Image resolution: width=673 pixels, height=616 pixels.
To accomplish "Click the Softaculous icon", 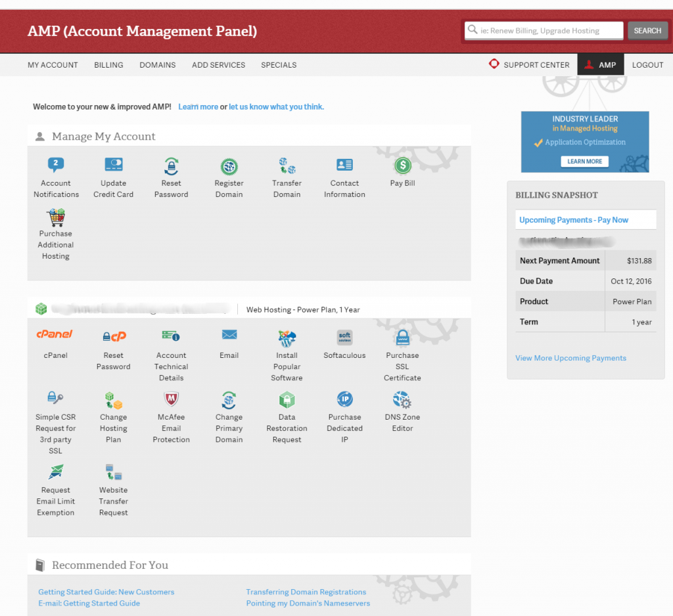I will tap(344, 338).
